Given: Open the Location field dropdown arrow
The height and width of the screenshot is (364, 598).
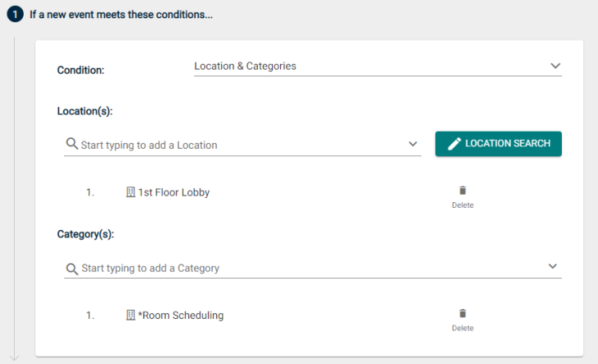Looking at the screenshot, I should (412, 145).
